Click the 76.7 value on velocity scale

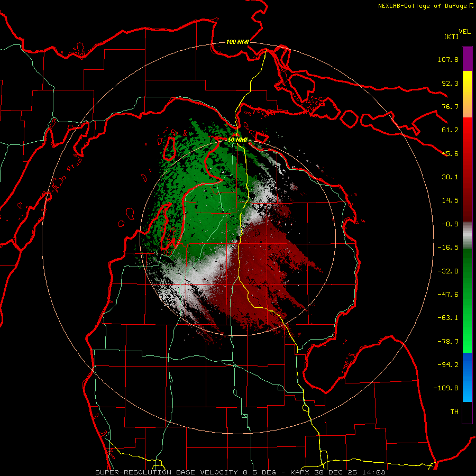click(x=450, y=106)
